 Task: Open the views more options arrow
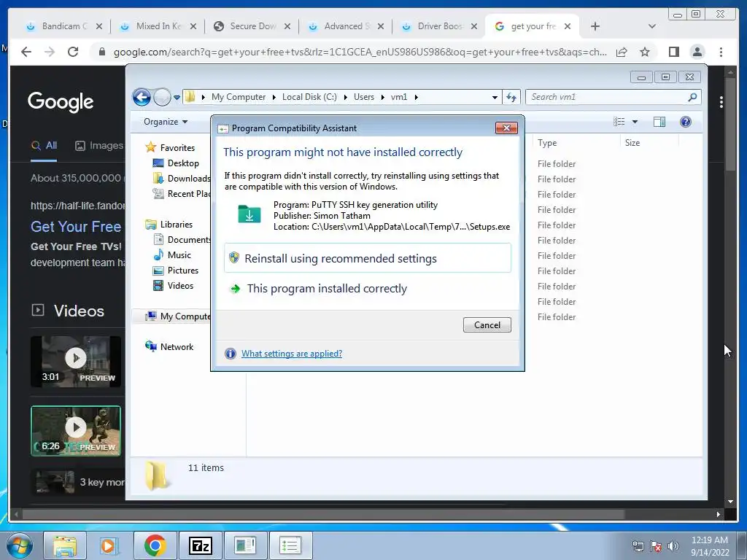pyautogui.click(x=635, y=122)
